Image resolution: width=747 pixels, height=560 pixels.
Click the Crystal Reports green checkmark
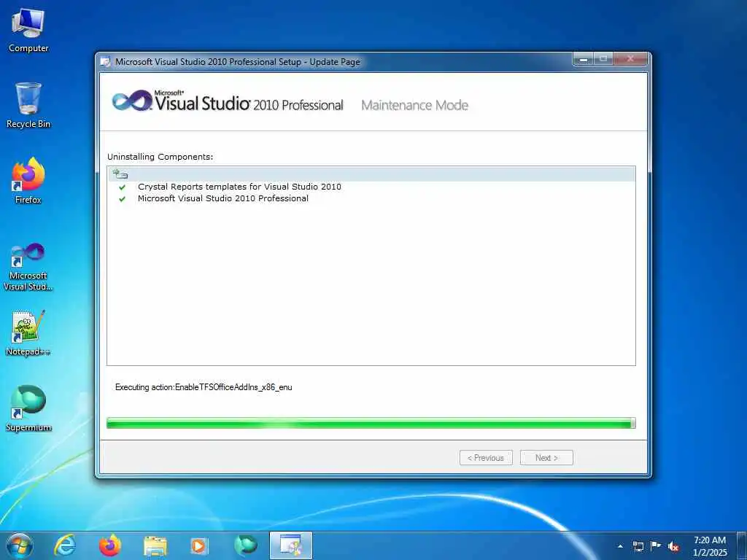tap(123, 187)
